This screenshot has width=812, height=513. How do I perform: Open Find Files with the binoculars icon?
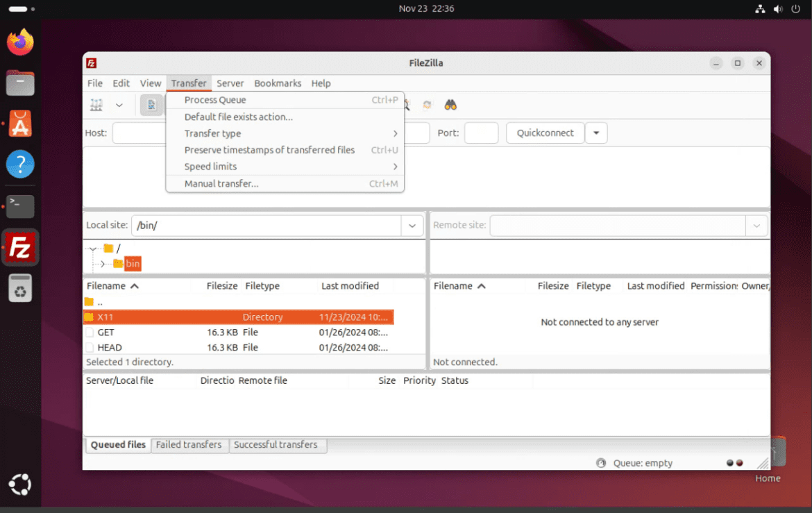pyautogui.click(x=450, y=105)
